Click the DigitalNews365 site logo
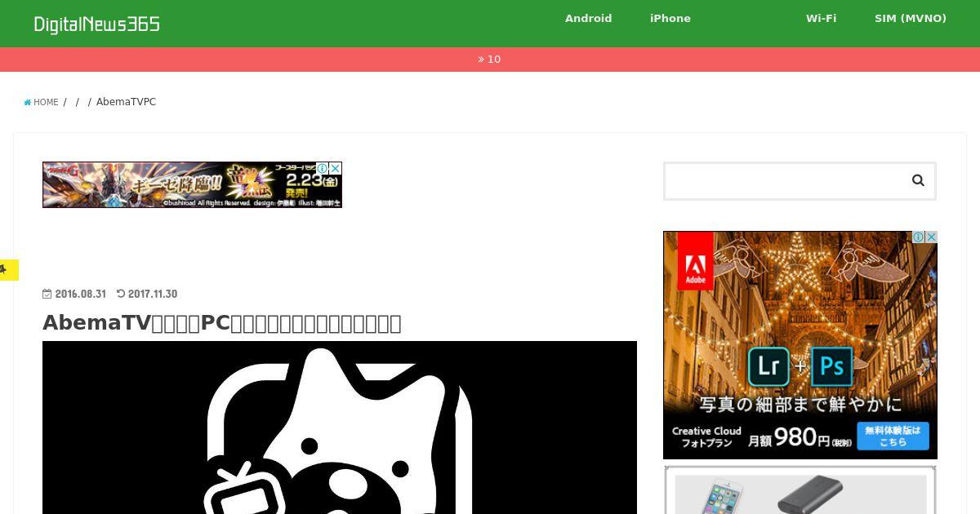The image size is (980, 514). (x=96, y=24)
